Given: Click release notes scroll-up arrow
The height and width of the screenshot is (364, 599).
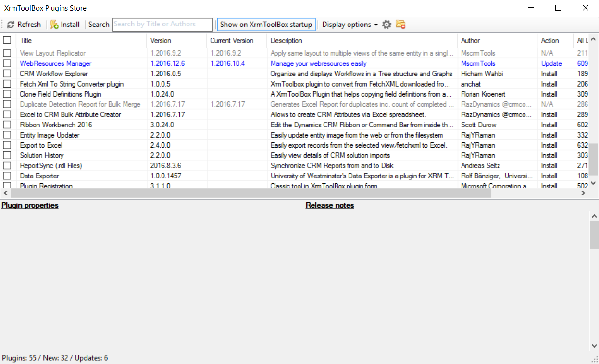Looking at the screenshot, I should click(594, 215).
